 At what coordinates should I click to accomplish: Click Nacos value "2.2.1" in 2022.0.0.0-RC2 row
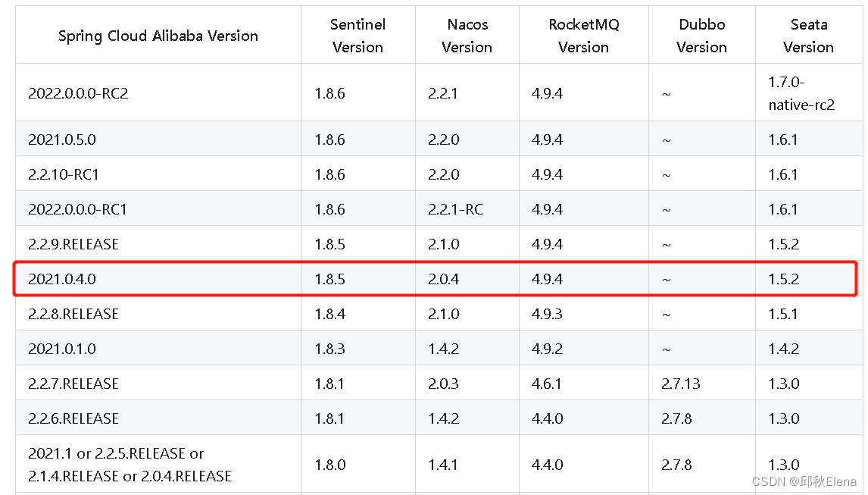pyautogui.click(x=443, y=93)
